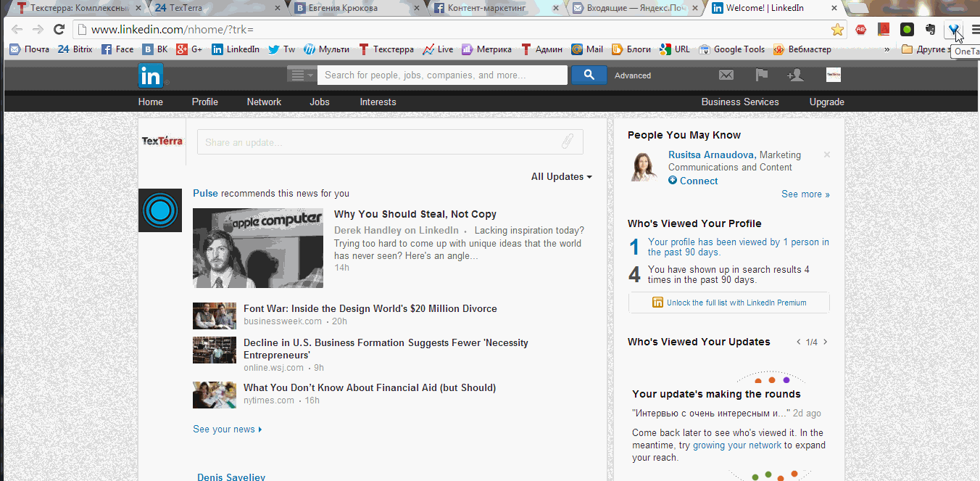
Task: Open the Почта bookmark
Action: [x=29, y=49]
